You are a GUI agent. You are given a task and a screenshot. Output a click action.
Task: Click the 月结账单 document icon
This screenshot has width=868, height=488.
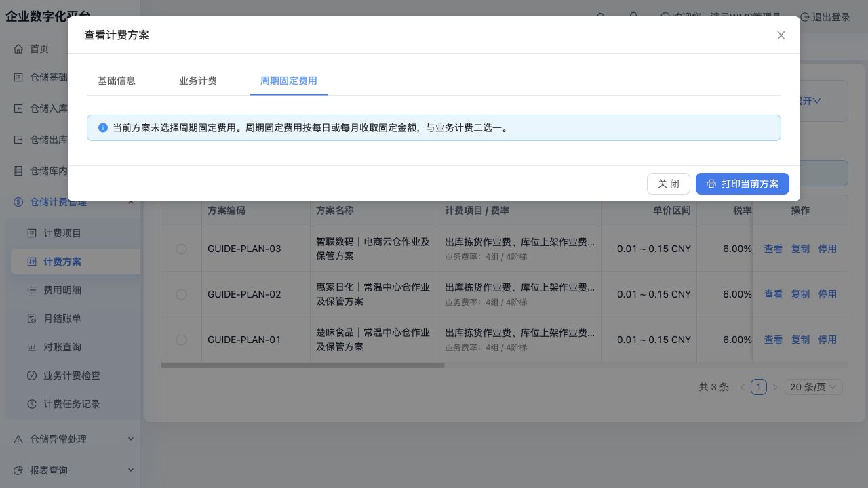point(32,319)
